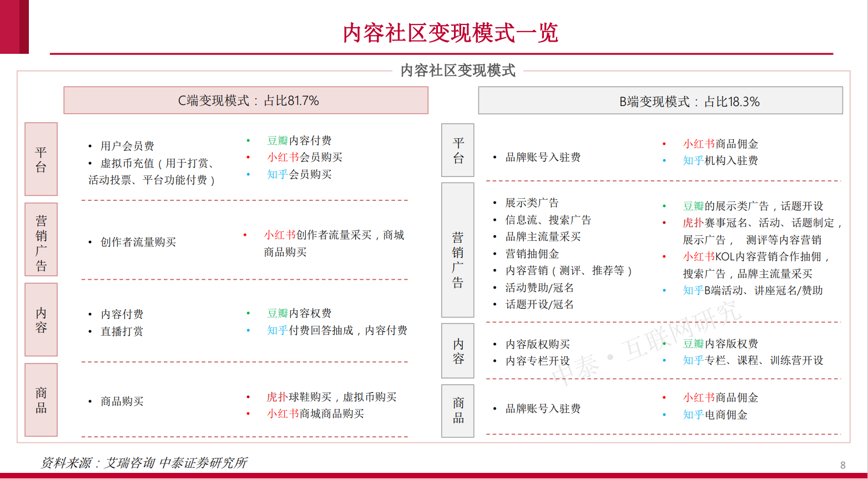
Task: Click the B端变现模式:占比18.3% header box
Action: click(x=660, y=101)
